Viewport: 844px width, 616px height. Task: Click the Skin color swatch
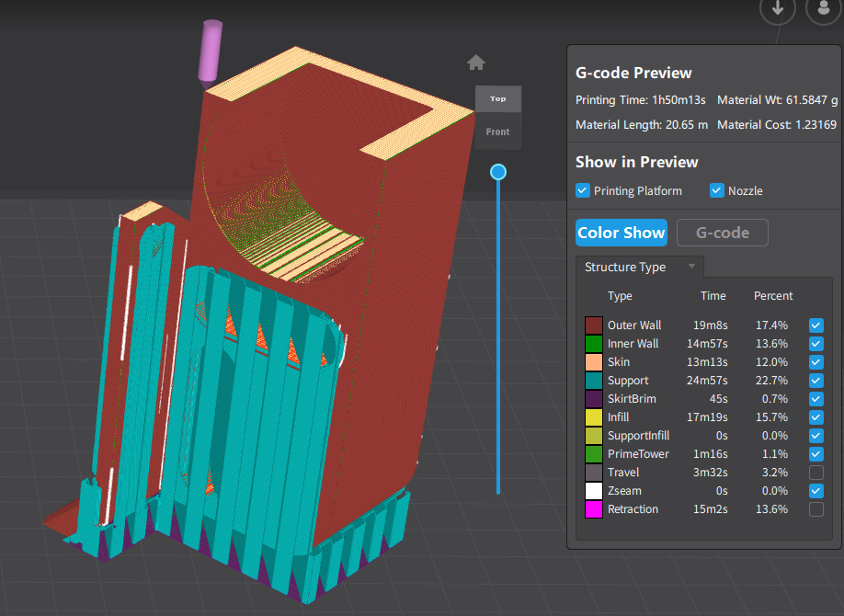pos(593,362)
